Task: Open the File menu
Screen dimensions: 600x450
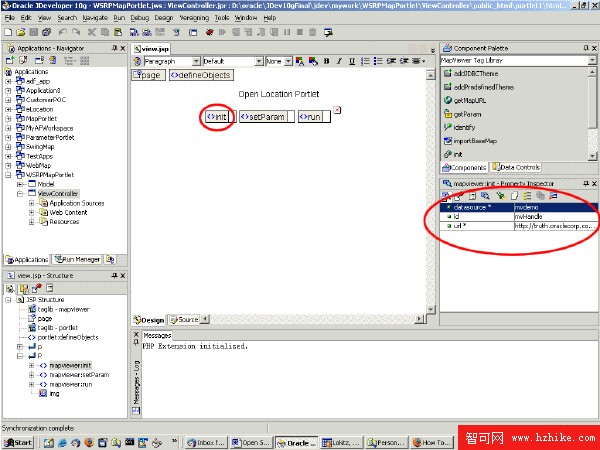Action: click(10, 18)
